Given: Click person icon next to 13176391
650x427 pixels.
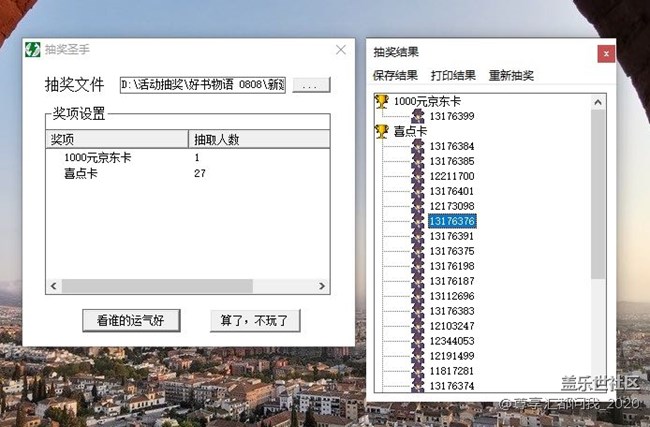Looking at the screenshot, I should (x=418, y=236).
